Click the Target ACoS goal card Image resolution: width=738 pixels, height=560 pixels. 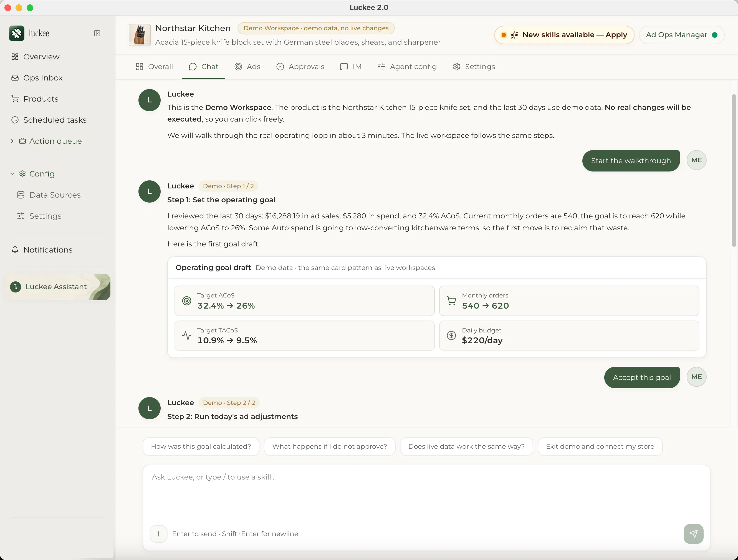pos(305,301)
